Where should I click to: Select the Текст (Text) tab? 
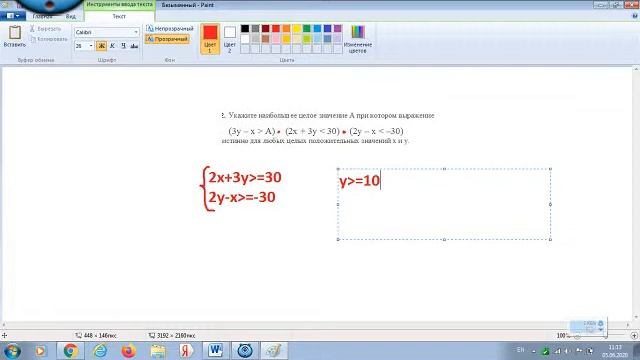(119, 16)
